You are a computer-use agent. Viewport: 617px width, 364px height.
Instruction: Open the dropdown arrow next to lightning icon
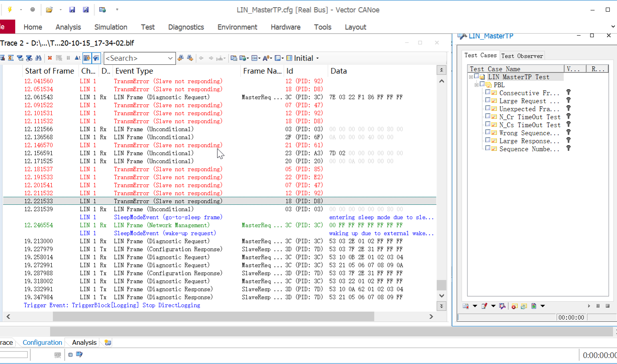click(21, 10)
